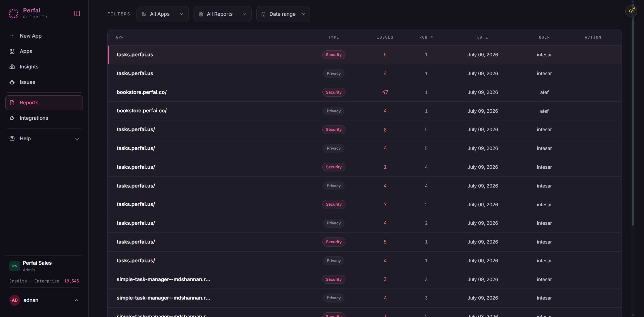Click the grid icon beside Apps in sidebar

pos(12,51)
